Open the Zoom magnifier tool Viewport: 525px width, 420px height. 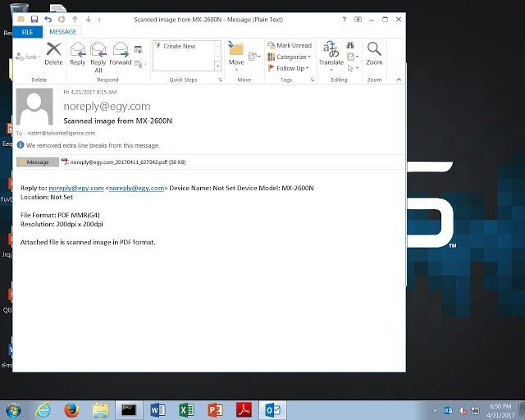[374, 52]
